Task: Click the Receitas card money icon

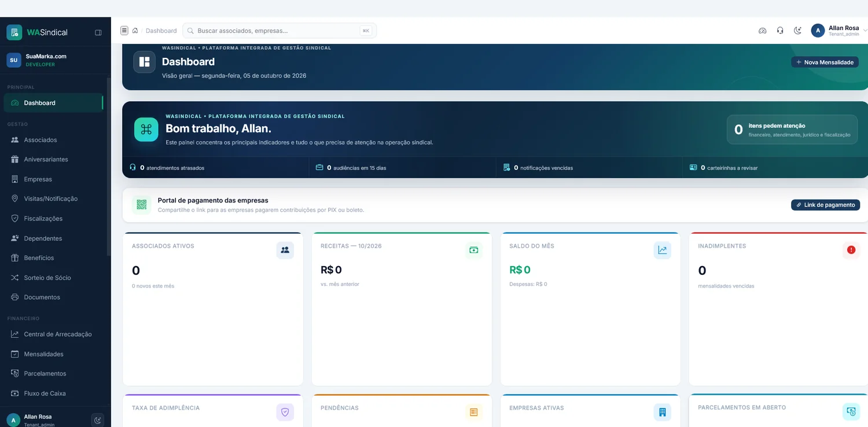Action: click(473, 250)
